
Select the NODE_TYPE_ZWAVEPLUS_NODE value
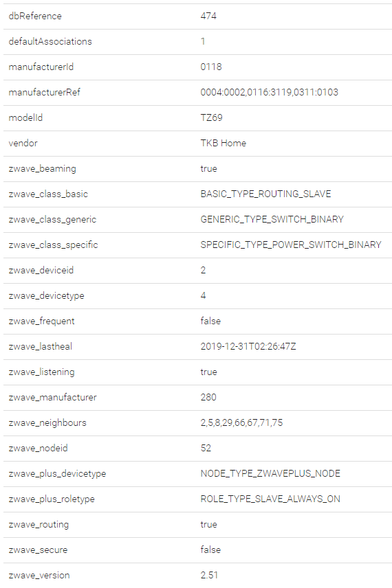point(270,473)
